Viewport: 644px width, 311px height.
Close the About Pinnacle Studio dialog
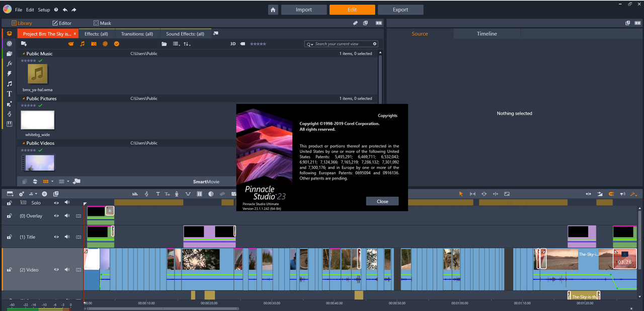[382, 201]
